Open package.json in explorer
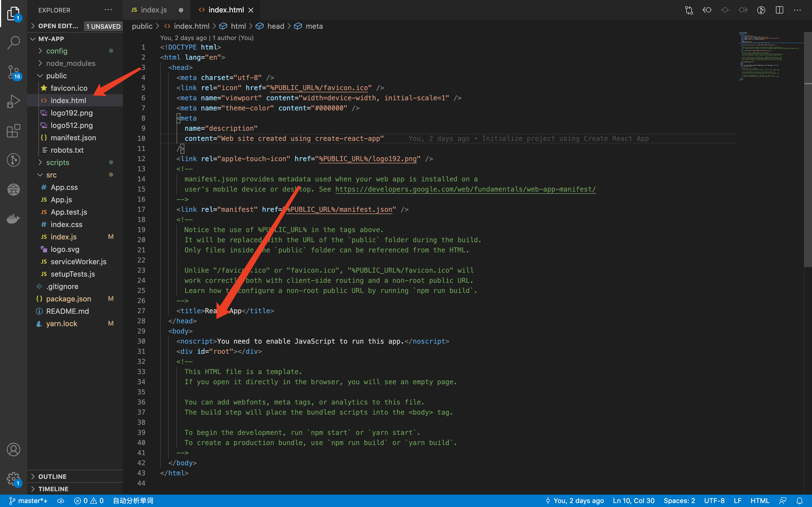Image resolution: width=812 pixels, height=507 pixels. click(x=69, y=299)
